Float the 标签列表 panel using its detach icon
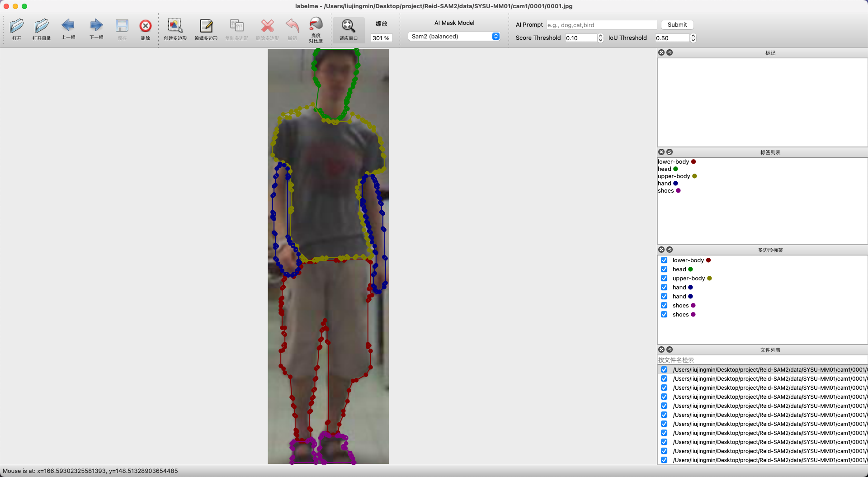 click(x=670, y=152)
